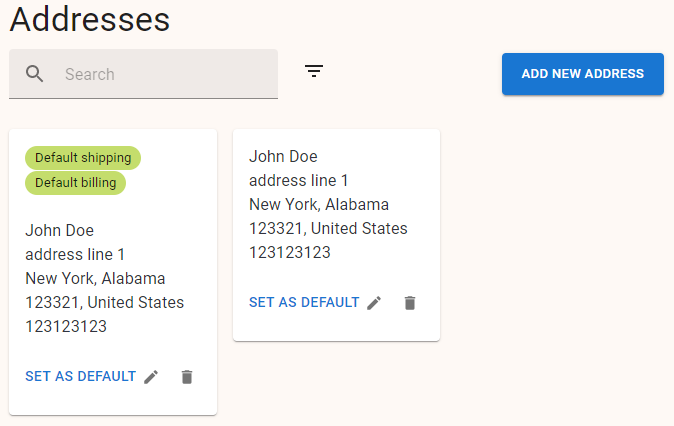Image resolution: width=674 pixels, height=426 pixels.
Task: Open the address filter icon
Action: [x=314, y=71]
